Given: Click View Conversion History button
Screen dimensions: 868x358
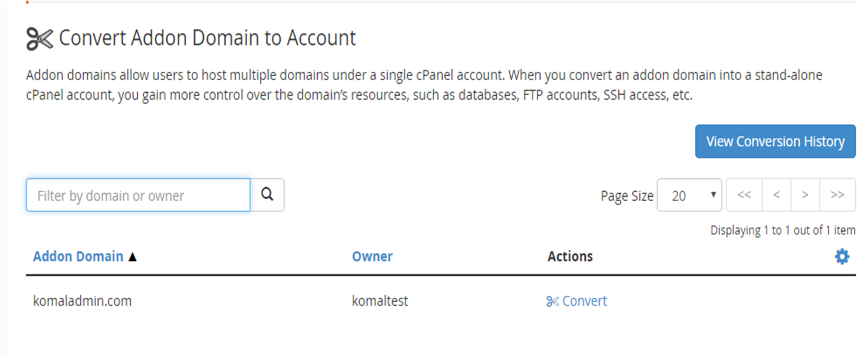Looking at the screenshot, I should [x=775, y=142].
